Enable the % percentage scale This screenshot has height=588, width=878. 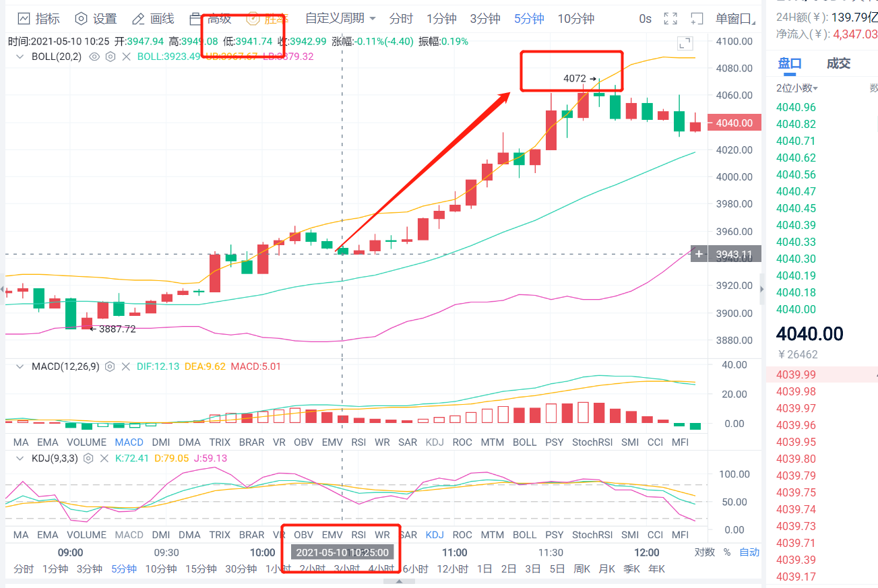727,552
